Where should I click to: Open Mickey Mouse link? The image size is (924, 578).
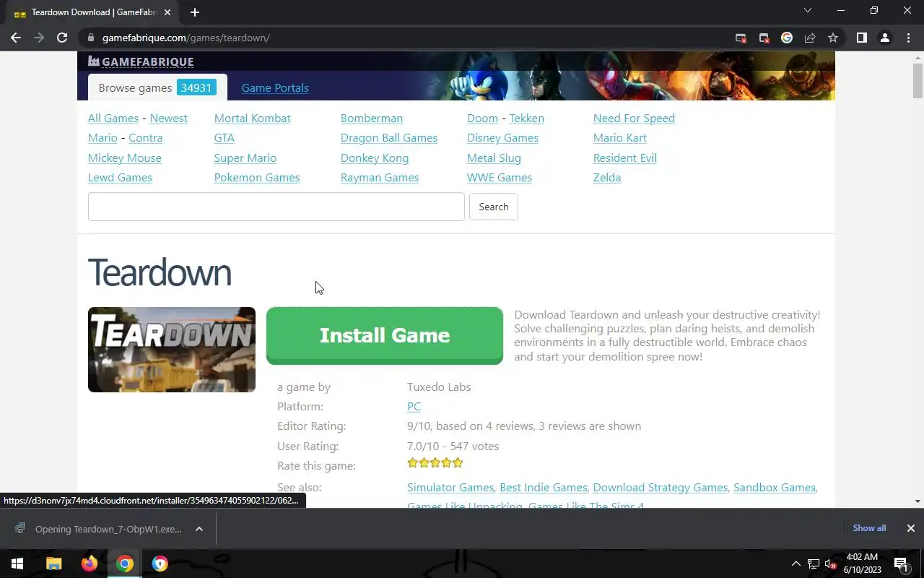click(125, 158)
